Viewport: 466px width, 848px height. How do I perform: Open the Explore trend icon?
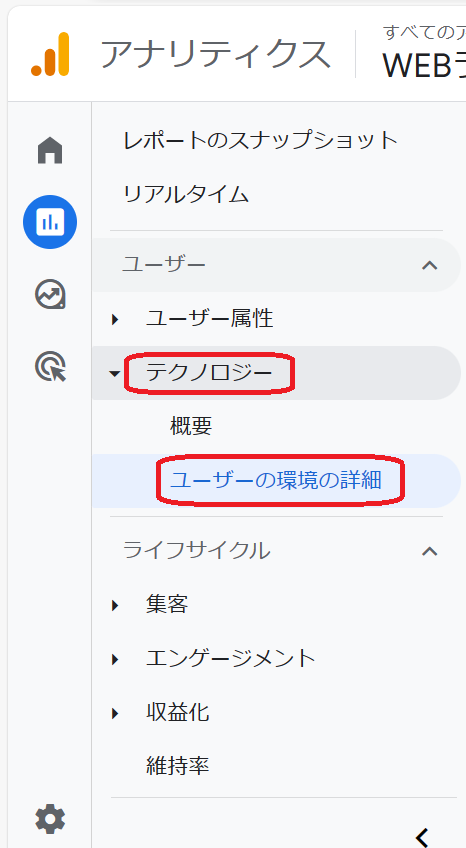pyautogui.click(x=50, y=294)
